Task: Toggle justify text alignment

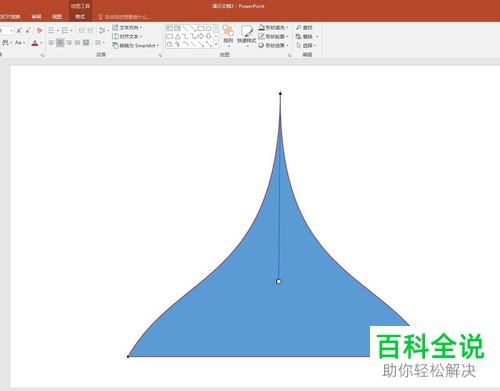Action: [x=77, y=43]
